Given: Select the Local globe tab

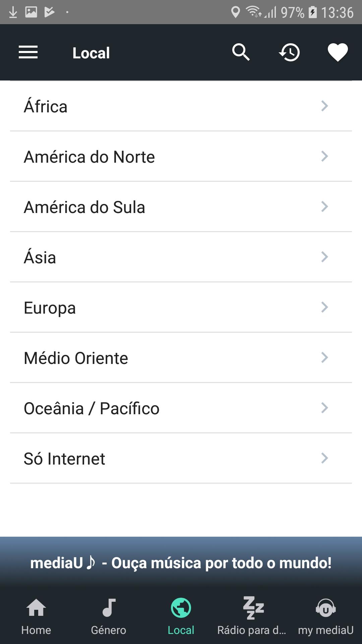Looking at the screenshot, I should coord(181,608).
